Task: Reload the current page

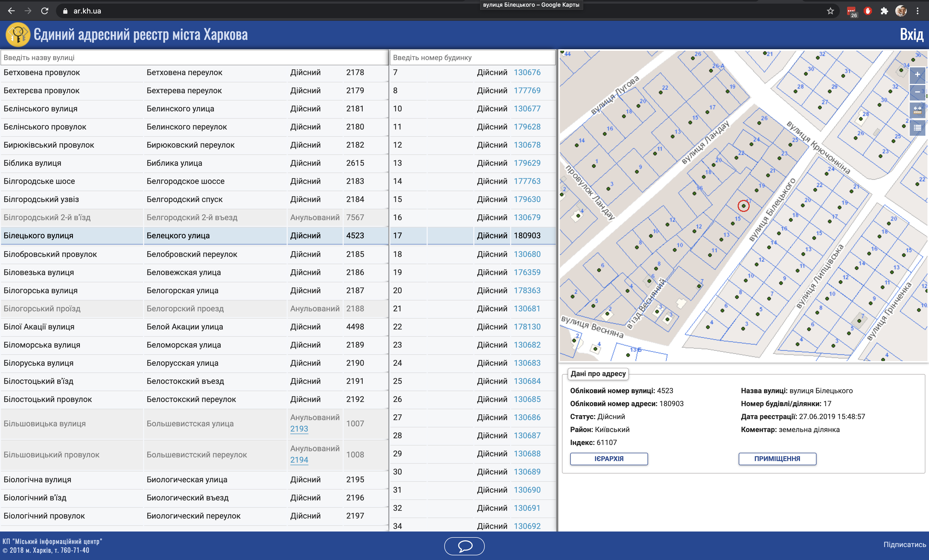Action: pyautogui.click(x=45, y=11)
